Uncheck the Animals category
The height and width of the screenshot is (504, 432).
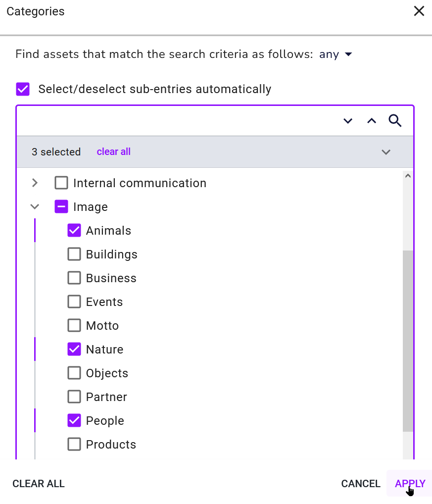tap(74, 231)
